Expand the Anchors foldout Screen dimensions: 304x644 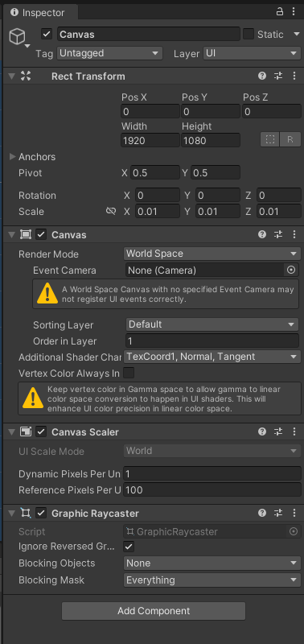coord(12,156)
